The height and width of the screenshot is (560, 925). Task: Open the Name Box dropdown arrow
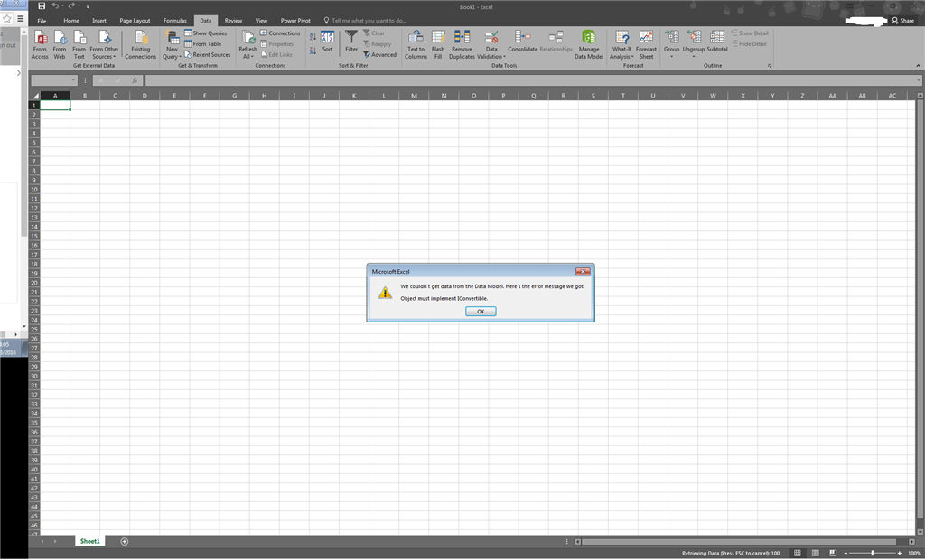click(x=73, y=80)
